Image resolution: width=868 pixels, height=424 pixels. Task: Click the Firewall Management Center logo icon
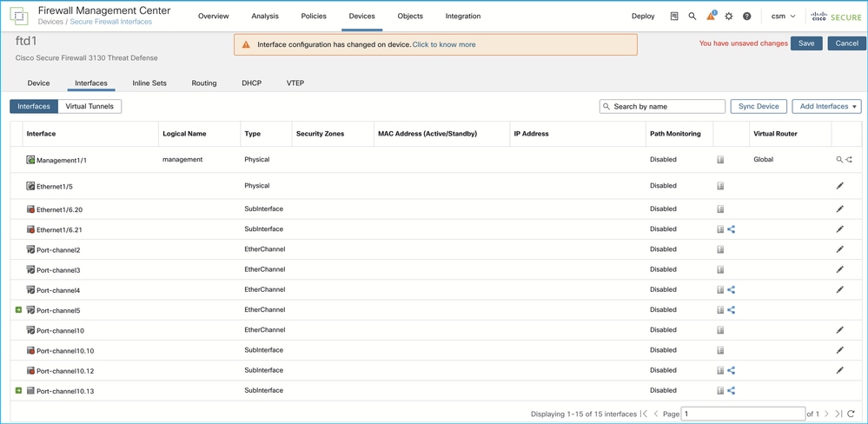pyautogui.click(x=19, y=17)
